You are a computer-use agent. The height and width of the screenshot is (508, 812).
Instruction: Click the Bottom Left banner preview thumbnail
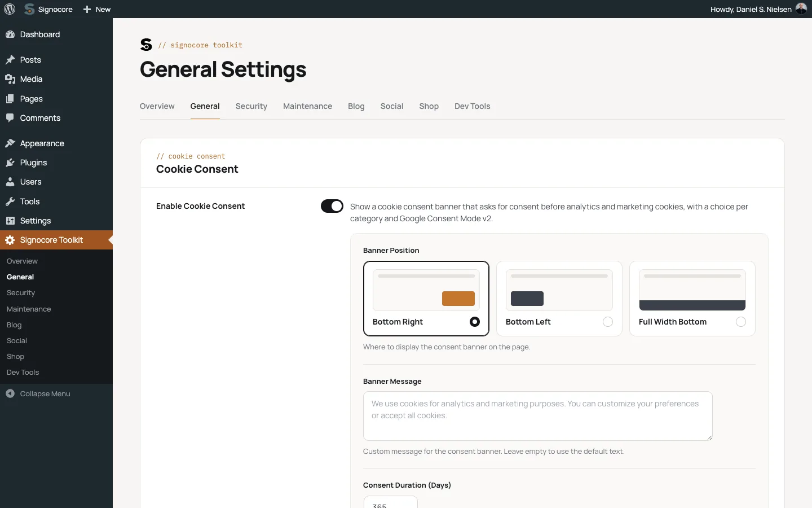coord(559,290)
